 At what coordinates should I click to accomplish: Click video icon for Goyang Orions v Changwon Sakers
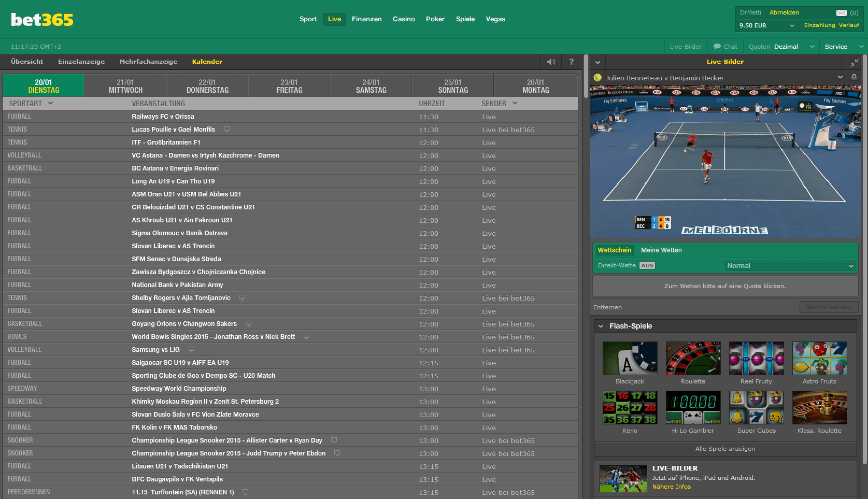pos(248,324)
